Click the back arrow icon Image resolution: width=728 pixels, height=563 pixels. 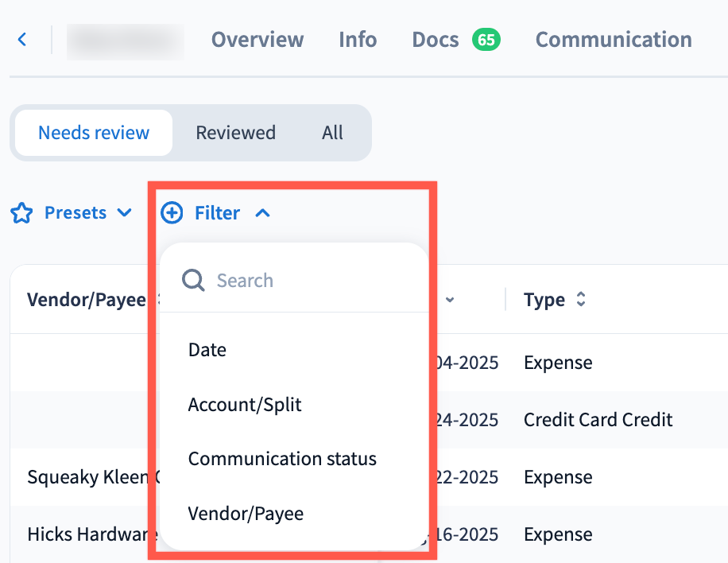click(x=22, y=40)
